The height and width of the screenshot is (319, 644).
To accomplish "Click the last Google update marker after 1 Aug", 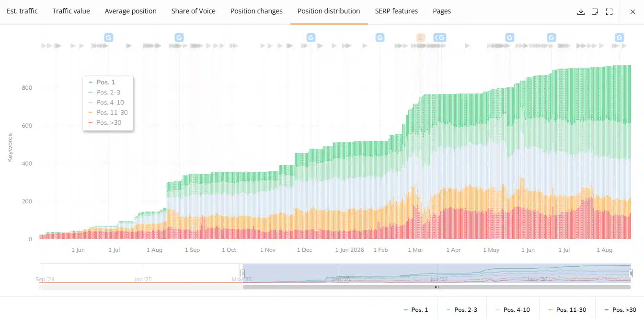I will 620,37.
